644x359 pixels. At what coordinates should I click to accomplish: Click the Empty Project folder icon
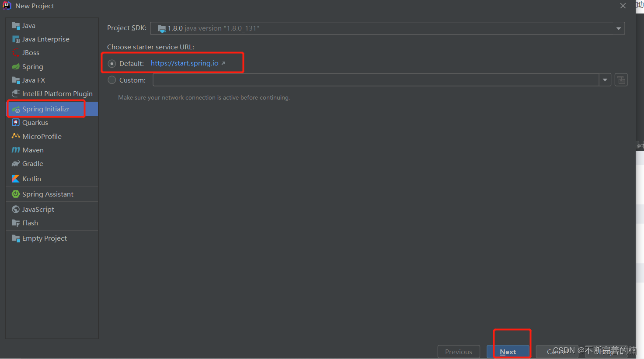16,238
